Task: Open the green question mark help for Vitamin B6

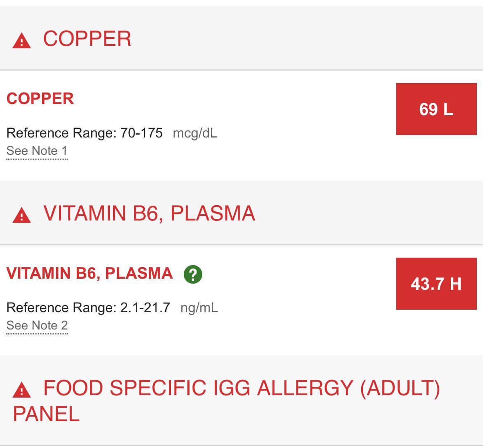Action: point(193,273)
